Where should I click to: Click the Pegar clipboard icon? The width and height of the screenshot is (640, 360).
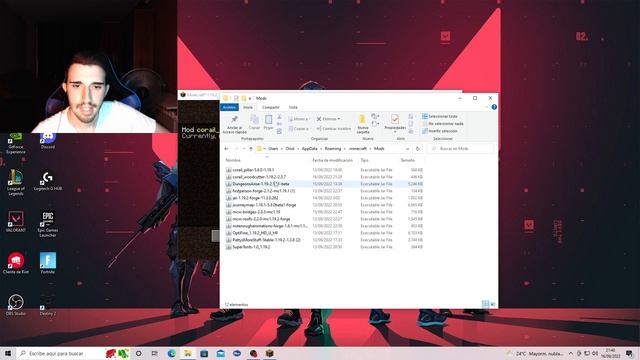[268, 119]
